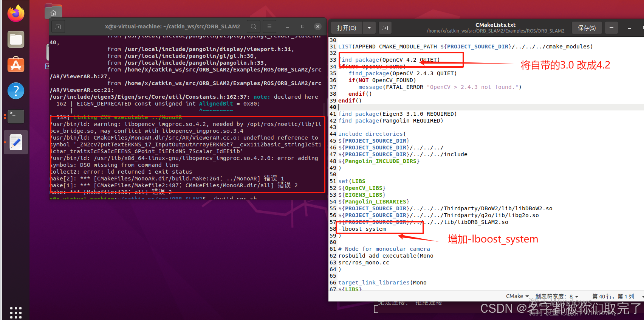Open the tab width 制表符宽度 dropdown
The height and width of the screenshot is (320, 644).
click(x=557, y=296)
